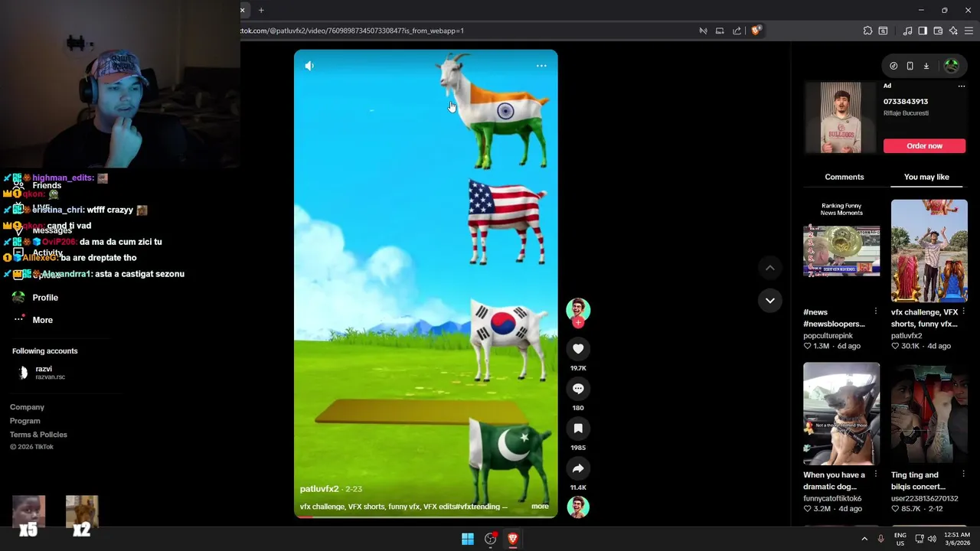
Task: Expand the video caption with 'more'
Action: click(540, 507)
